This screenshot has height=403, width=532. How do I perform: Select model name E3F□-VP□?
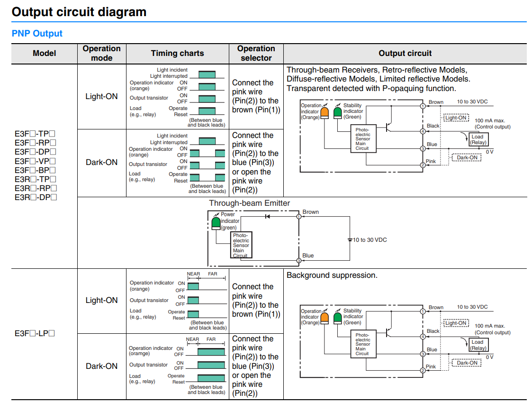point(35,161)
